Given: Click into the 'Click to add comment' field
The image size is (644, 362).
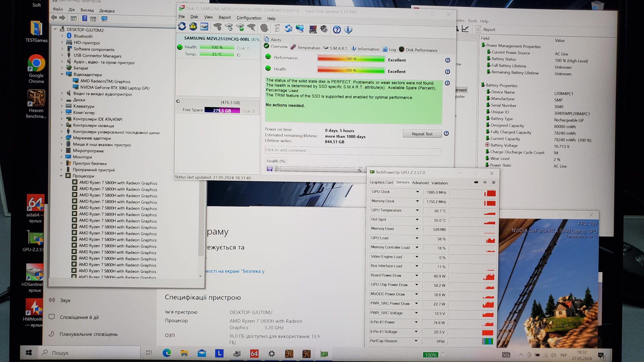Looking at the screenshot, I should (353, 150).
